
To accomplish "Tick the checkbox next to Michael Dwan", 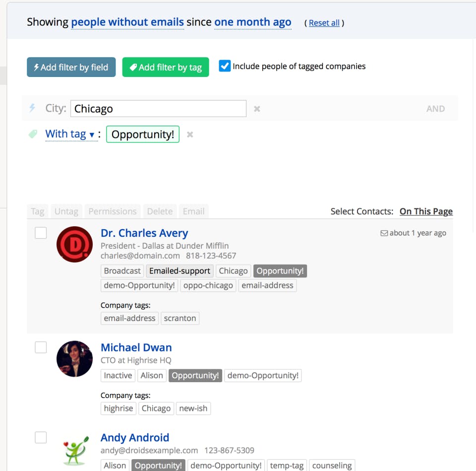I will coord(41,347).
